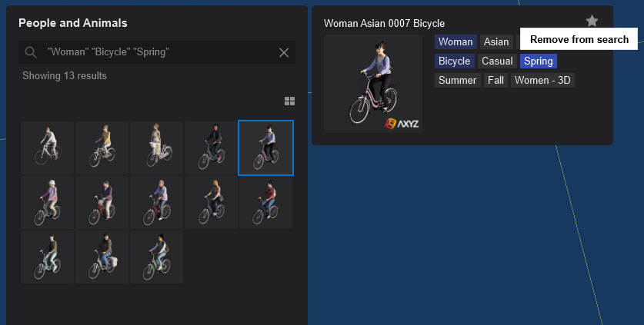
Task: Switch to grid view with the tiles icon
Action: point(289,101)
